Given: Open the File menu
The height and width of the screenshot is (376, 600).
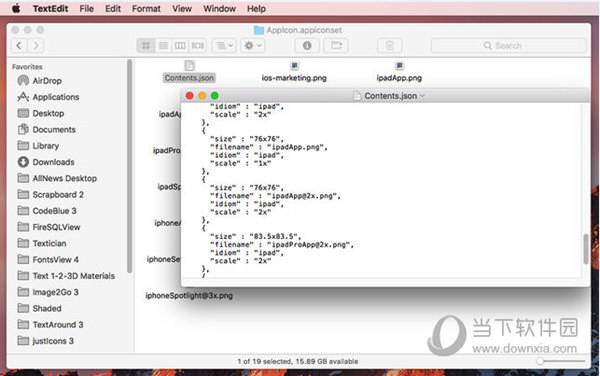Looking at the screenshot, I should 86,8.
